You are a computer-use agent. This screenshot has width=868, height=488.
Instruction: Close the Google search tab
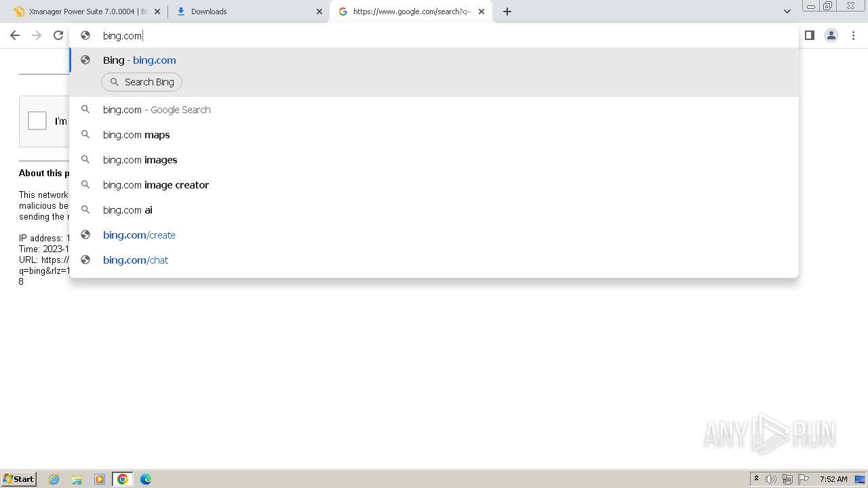[x=481, y=12]
